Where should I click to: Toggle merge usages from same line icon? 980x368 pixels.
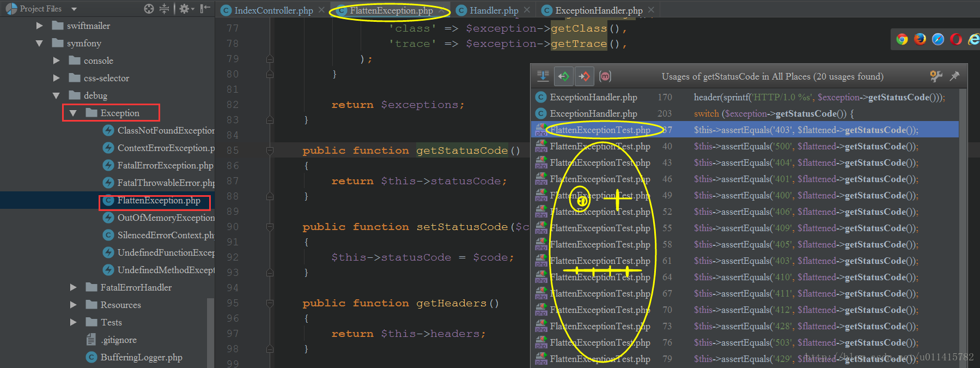(543, 76)
